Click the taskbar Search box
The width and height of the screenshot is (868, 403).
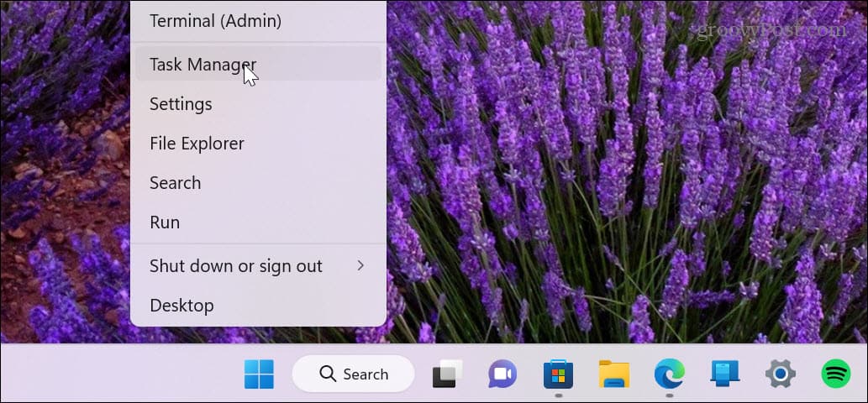[353, 374]
